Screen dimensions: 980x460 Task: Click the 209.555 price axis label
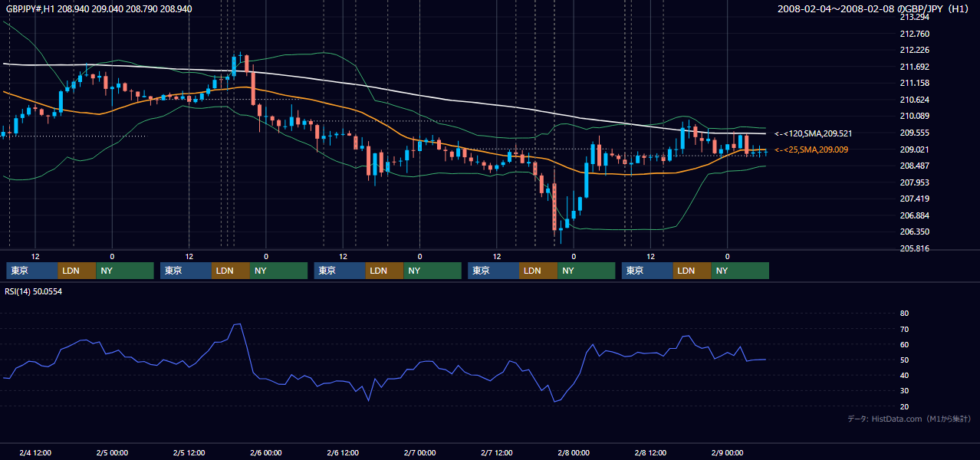914,133
